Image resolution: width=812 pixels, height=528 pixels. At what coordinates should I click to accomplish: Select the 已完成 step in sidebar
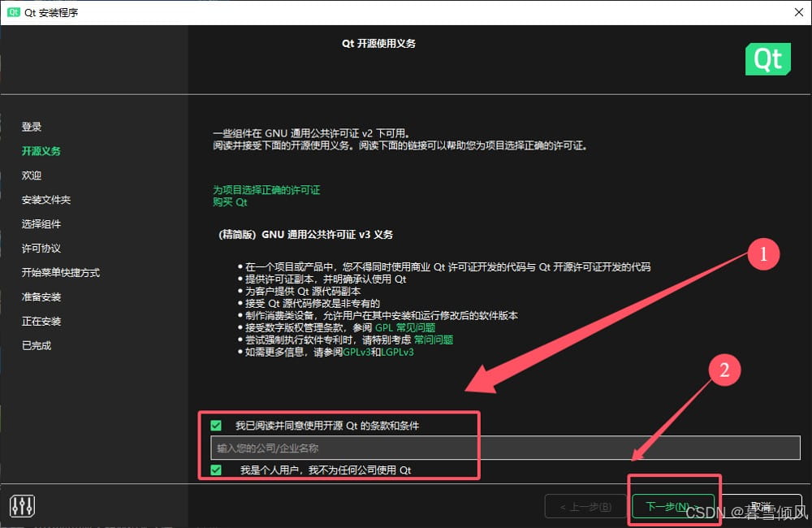37,345
